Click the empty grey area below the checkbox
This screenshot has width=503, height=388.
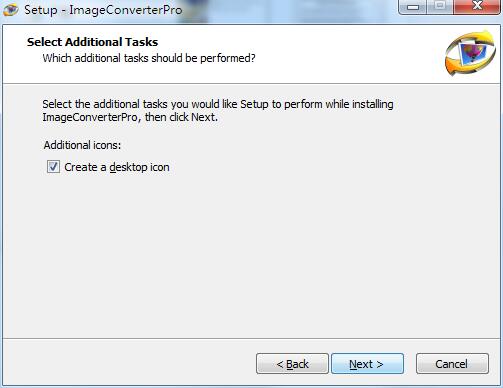(250, 253)
